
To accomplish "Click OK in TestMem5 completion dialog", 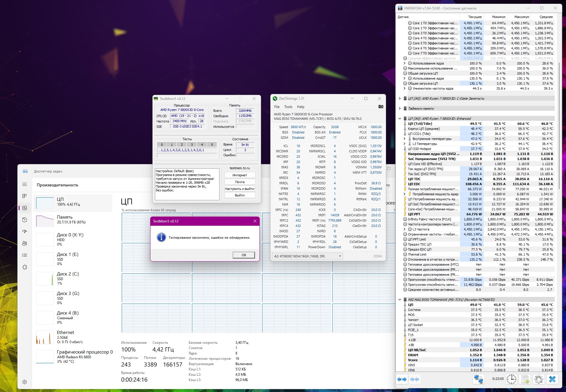I will coord(244,255).
